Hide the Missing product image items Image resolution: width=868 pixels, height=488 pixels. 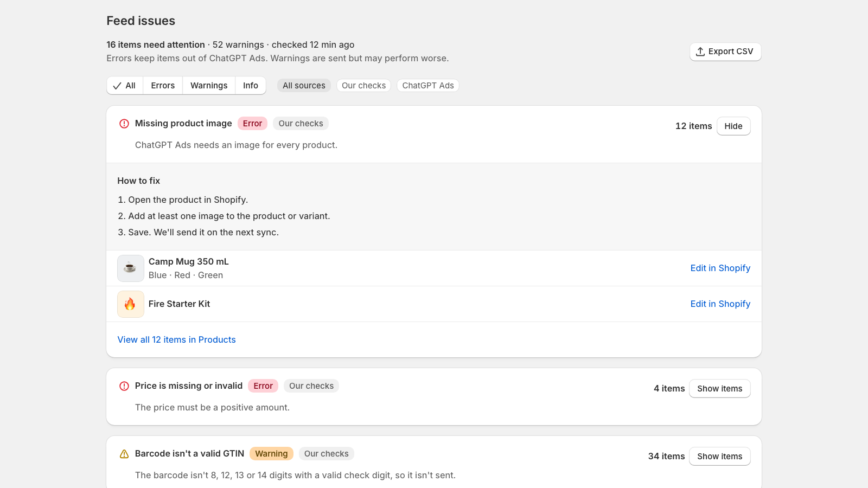click(733, 126)
